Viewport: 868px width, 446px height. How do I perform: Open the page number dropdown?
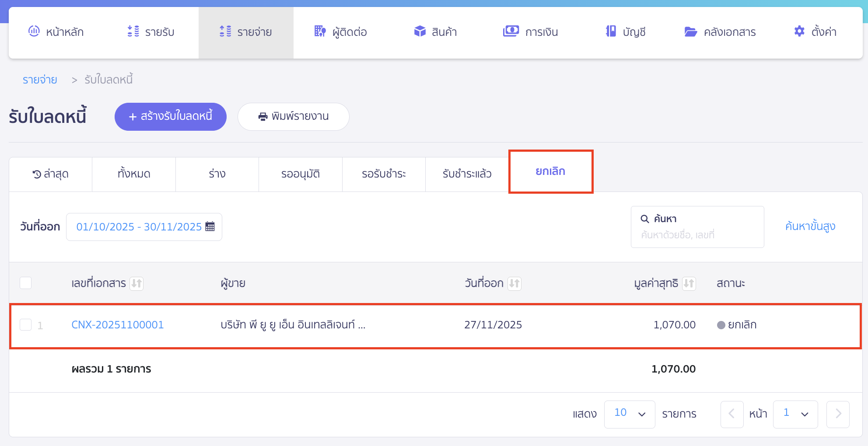(795, 414)
